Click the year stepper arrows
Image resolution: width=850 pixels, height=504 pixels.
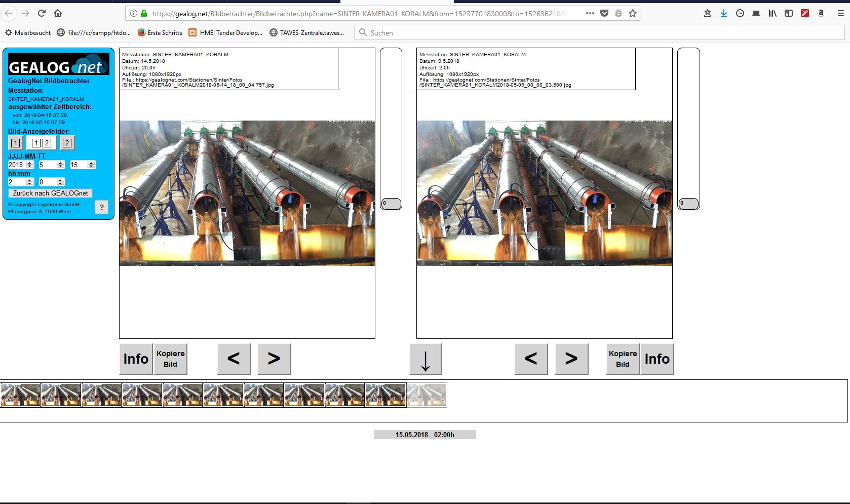[x=30, y=165]
